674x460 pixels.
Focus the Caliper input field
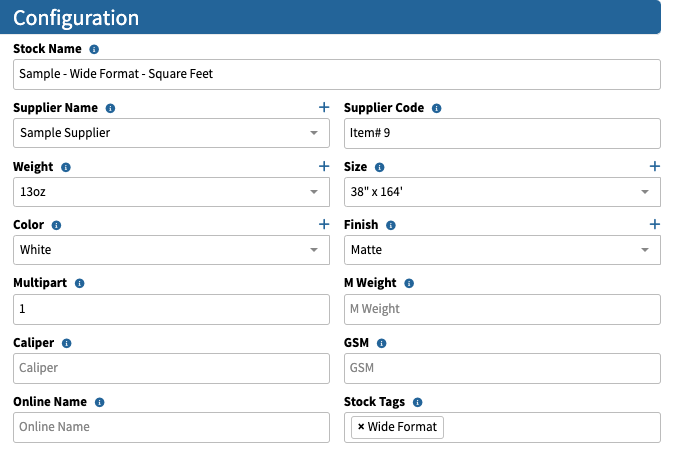[x=172, y=368]
